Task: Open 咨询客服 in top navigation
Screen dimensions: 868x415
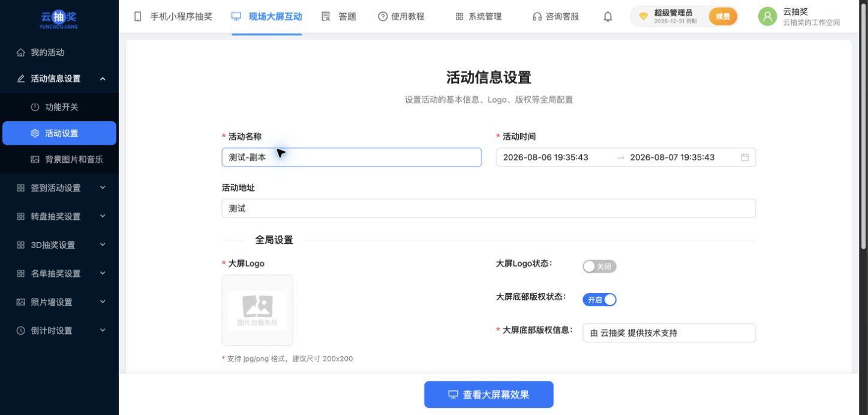Action: pyautogui.click(x=556, y=17)
